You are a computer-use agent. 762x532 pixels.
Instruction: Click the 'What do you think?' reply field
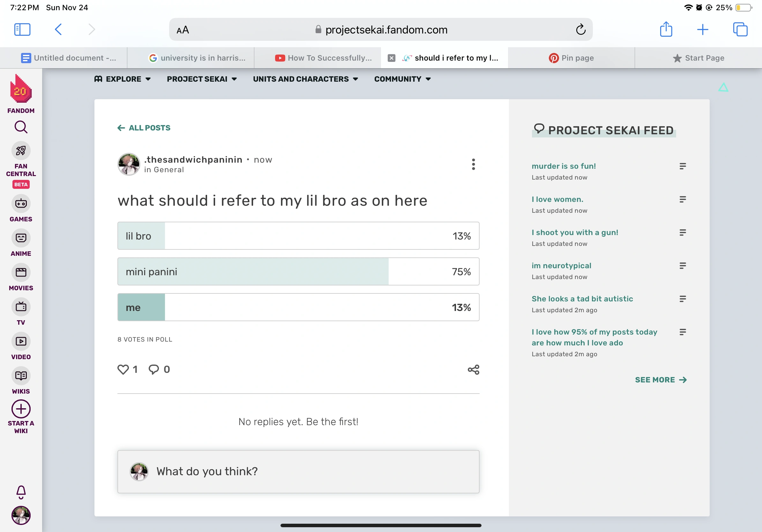[298, 471]
